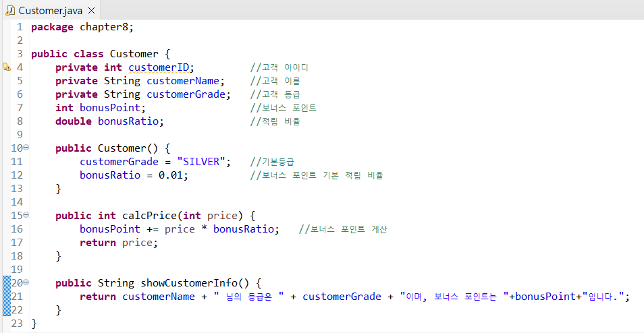644x333 pixels.
Task: Close the Customer.java editor tab
Action: [92, 10]
